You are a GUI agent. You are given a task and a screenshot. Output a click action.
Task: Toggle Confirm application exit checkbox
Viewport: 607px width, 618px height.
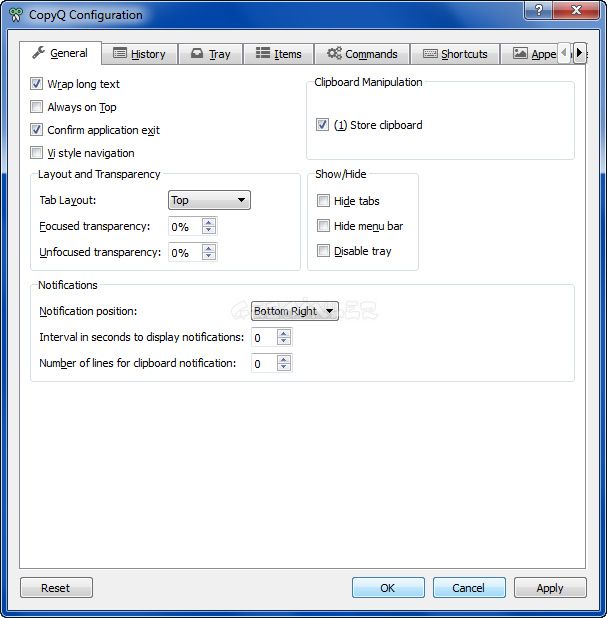click(x=36, y=129)
